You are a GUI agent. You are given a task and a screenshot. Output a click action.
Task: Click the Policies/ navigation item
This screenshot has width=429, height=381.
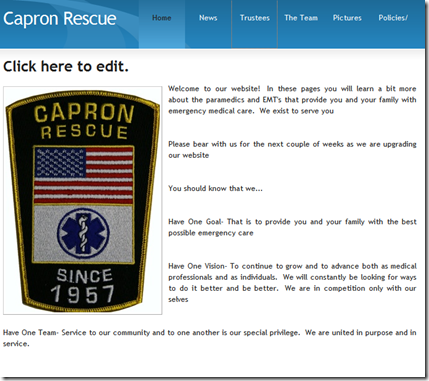coord(393,18)
